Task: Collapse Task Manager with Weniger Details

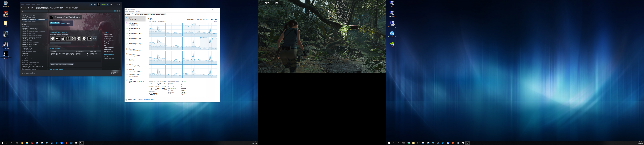Action: [131, 100]
